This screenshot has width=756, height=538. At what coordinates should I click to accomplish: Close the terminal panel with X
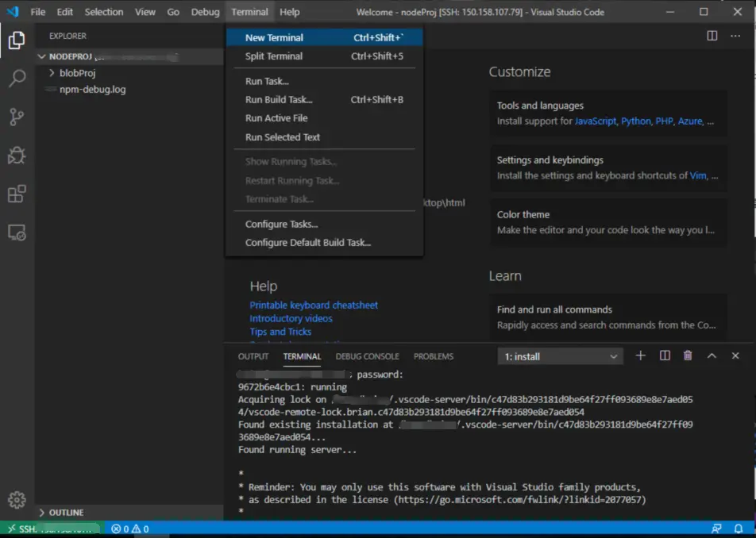[x=735, y=356]
